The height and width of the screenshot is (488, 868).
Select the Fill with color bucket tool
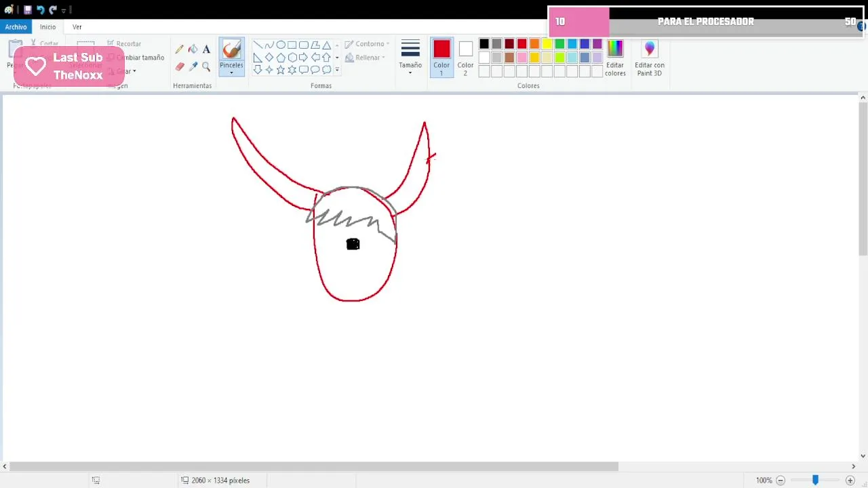(193, 49)
